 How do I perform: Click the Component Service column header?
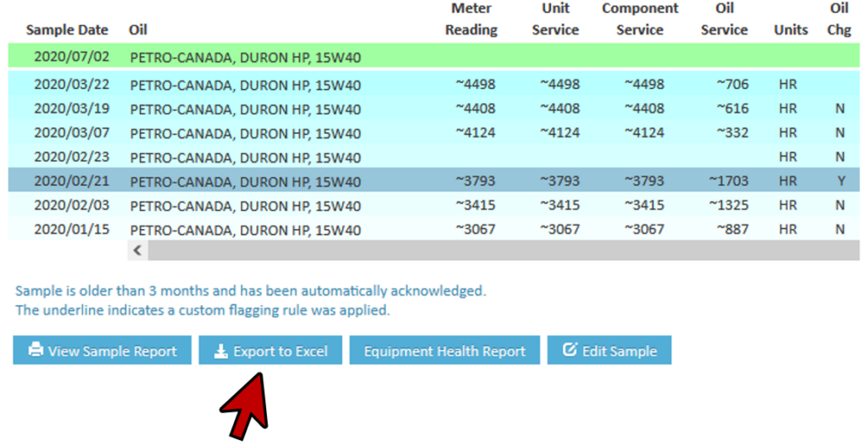[x=640, y=20]
